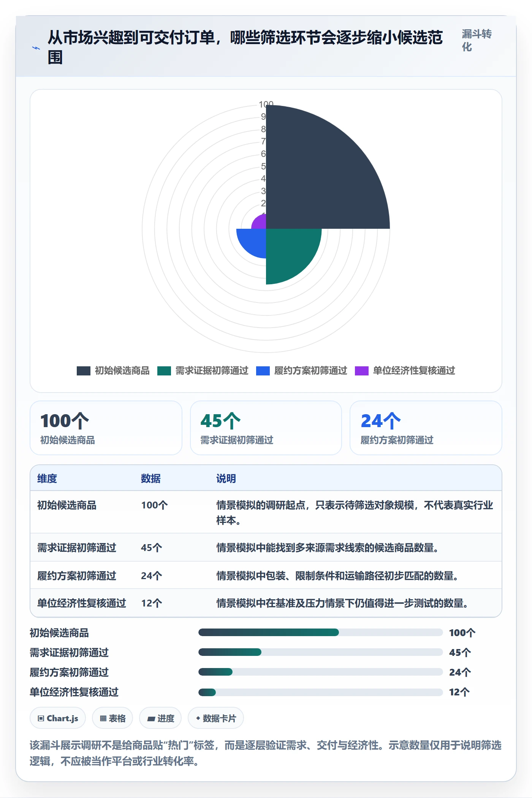Click the 100个 data card
Viewport: 532px width, 798px height.
point(106,428)
